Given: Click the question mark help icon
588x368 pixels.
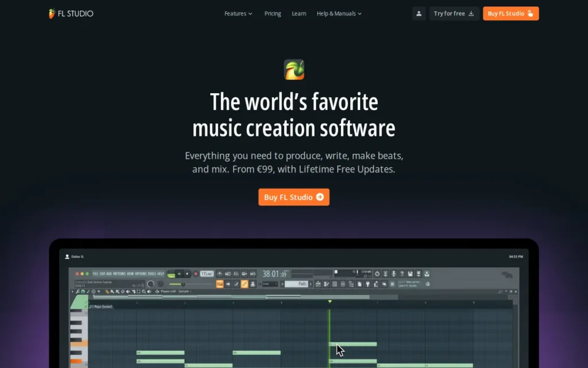Looking at the screenshot, I should coord(402,273).
